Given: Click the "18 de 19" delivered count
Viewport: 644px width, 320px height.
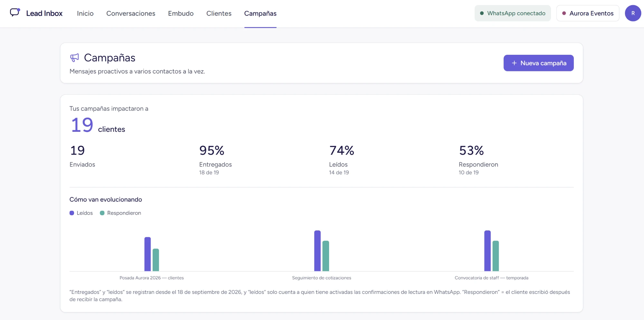Looking at the screenshot, I should click(209, 172).
